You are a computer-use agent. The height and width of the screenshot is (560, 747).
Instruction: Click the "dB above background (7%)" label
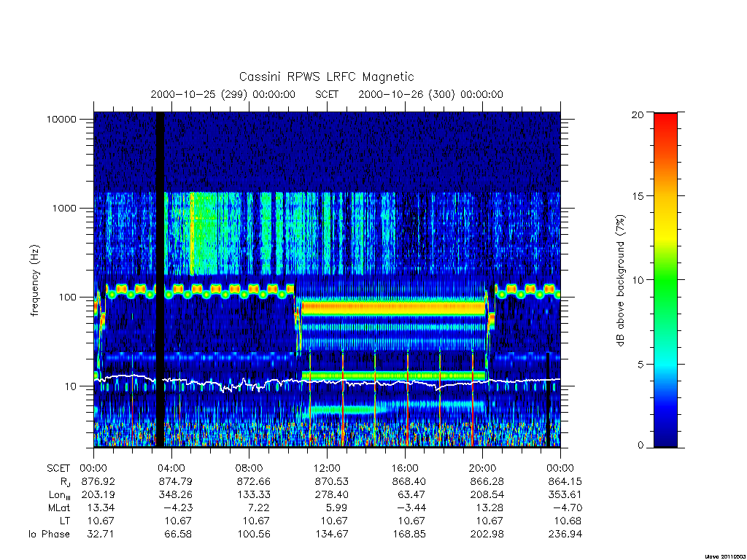(x=620, y=280)
